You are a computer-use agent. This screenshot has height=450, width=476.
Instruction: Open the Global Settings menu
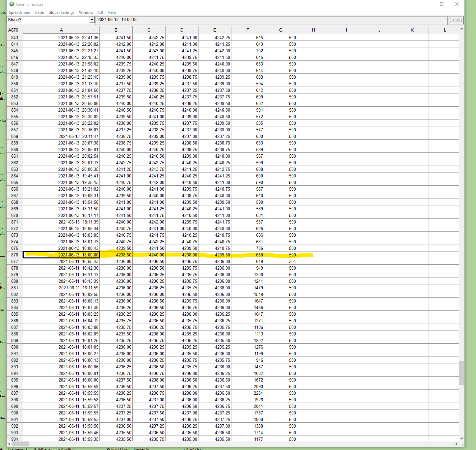tap(62, 13)
